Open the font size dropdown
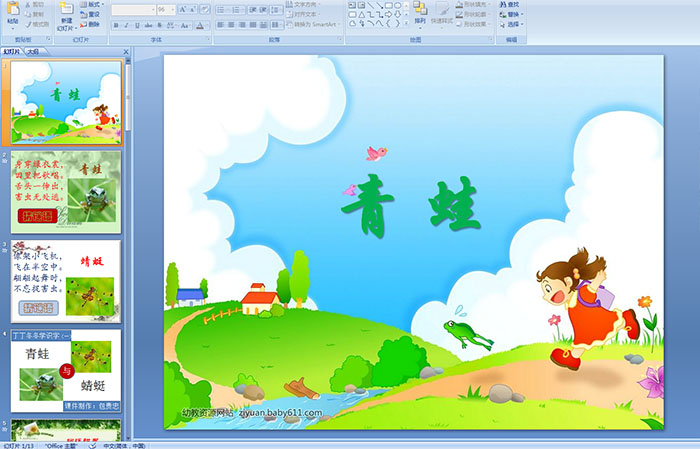The image size is (700, 449). pyautogui.click(x=173, y=9)
